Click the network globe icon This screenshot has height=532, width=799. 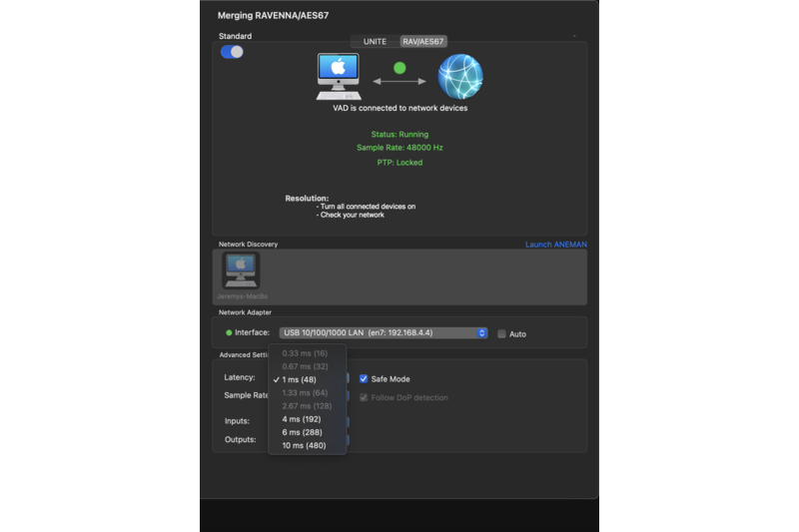click(460, 77)
